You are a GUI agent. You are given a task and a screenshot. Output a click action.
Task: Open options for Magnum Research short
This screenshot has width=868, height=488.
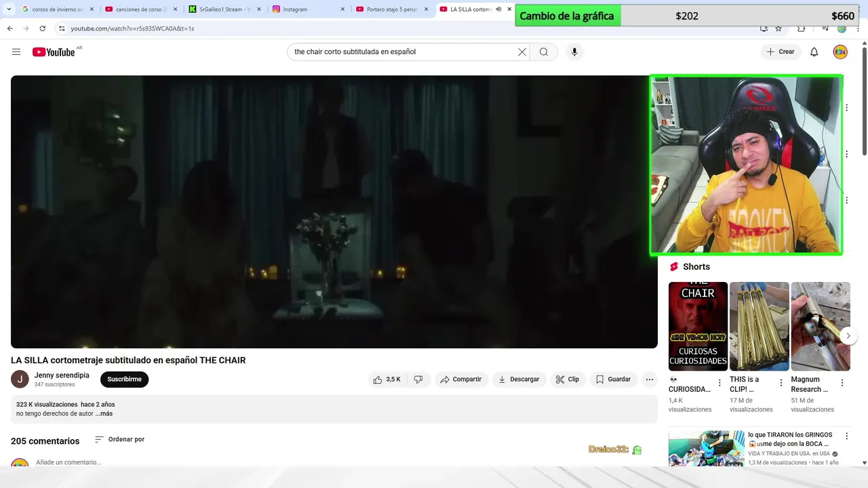pos(842,383)
